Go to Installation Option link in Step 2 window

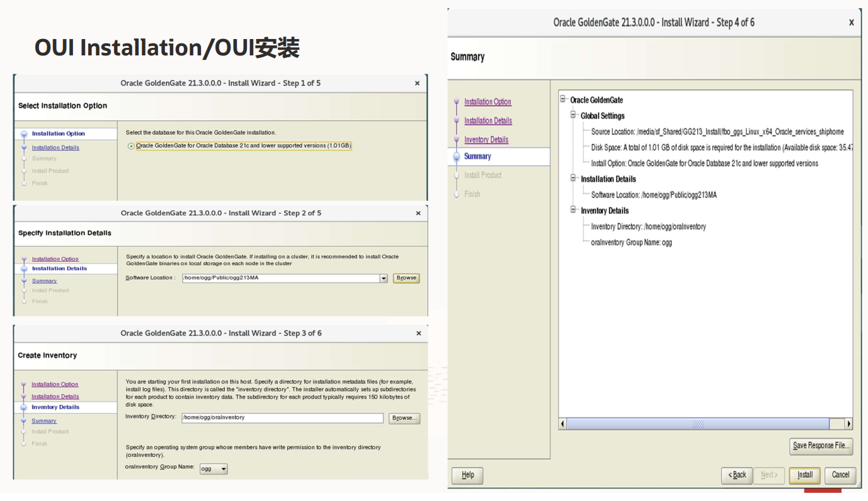55,259
